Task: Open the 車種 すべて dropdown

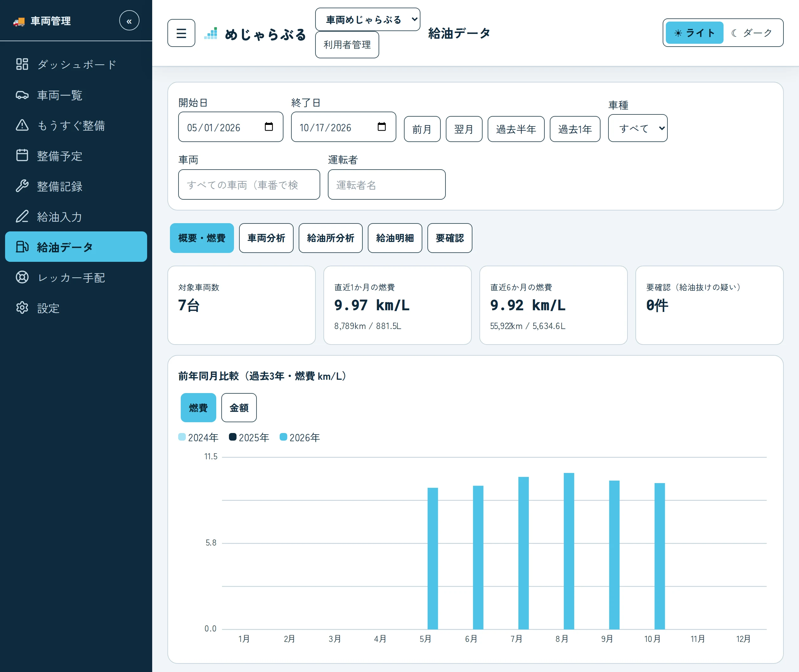Action: click(x=638, y=128)
